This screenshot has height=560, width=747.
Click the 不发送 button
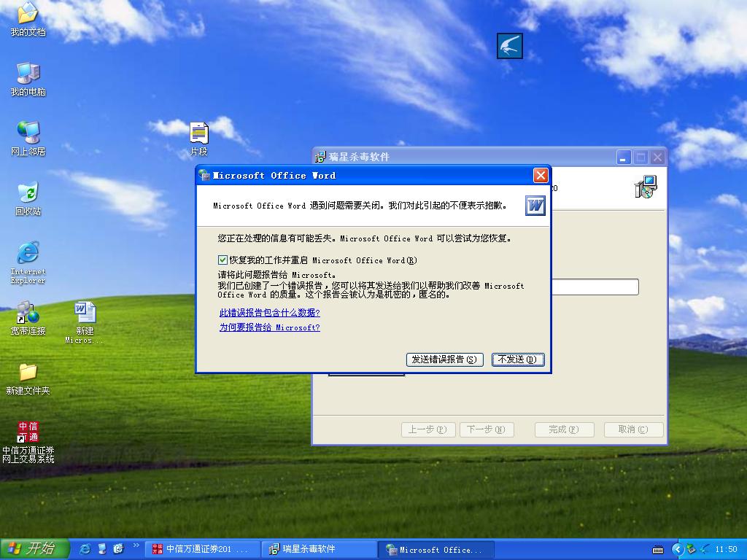518,359
